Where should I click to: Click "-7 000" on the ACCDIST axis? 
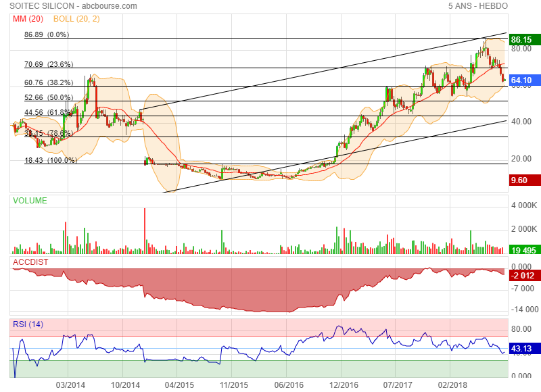pyautogui.click(x=523, y=288)
